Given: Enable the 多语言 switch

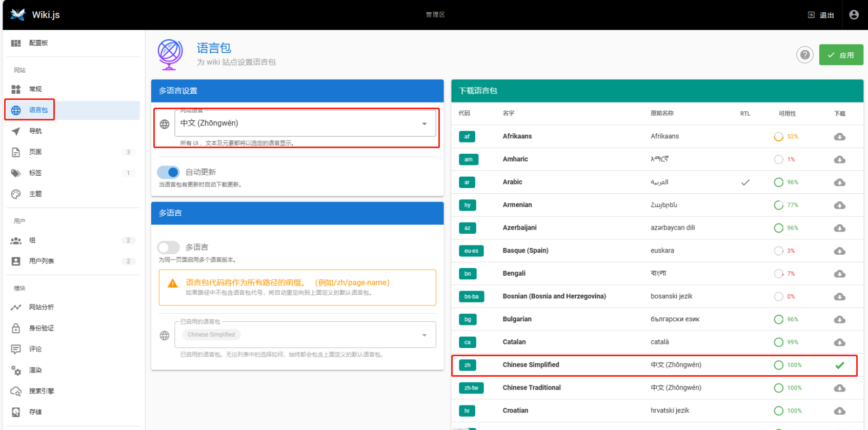Looking at the screenshot, I should tap(169, 248).
